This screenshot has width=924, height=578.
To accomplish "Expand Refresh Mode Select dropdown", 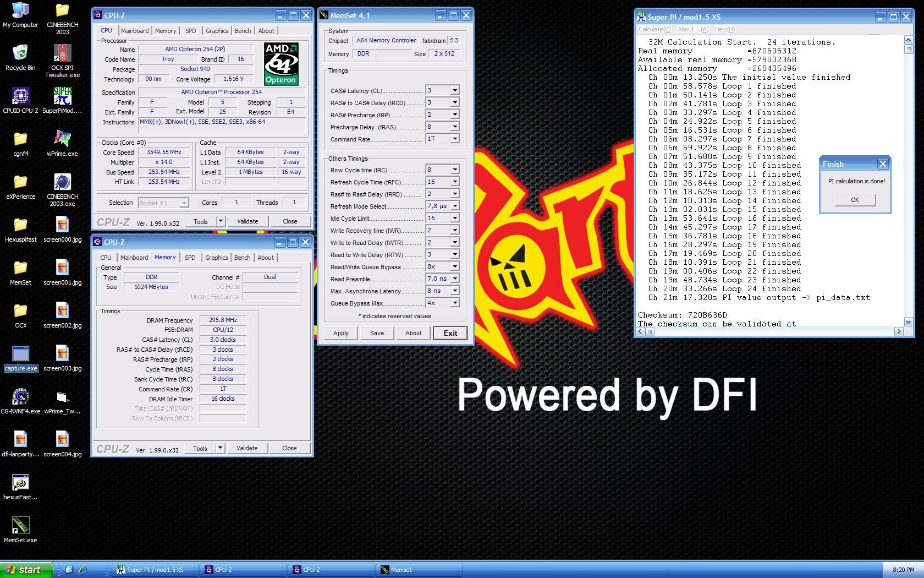I will point(455,206).
